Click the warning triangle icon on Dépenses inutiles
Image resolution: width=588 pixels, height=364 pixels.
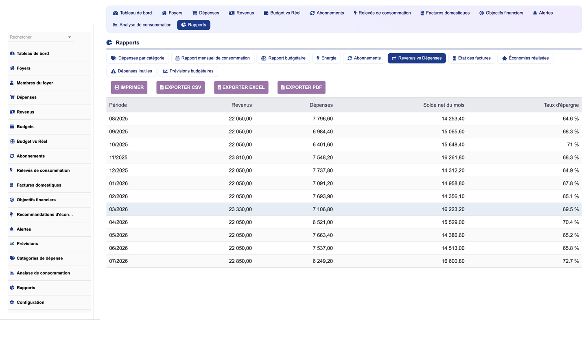tap(114, 71)
